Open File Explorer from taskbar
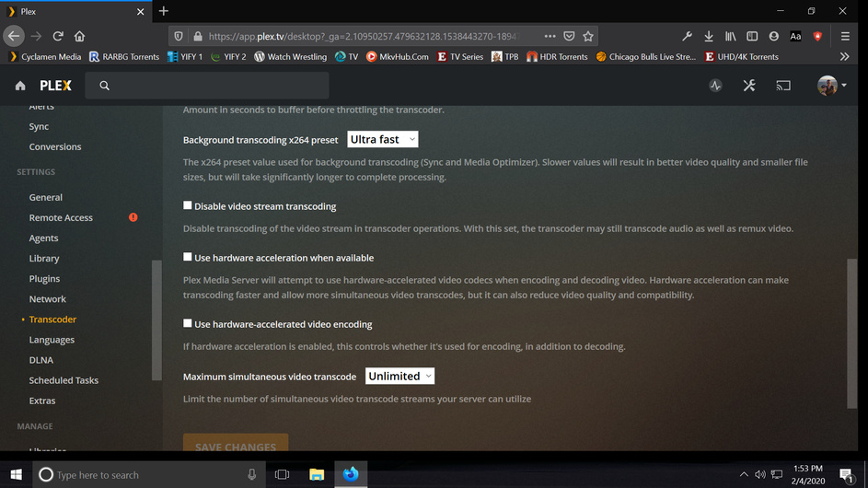This screenshot has height=488, width=868. coord(317,475)
